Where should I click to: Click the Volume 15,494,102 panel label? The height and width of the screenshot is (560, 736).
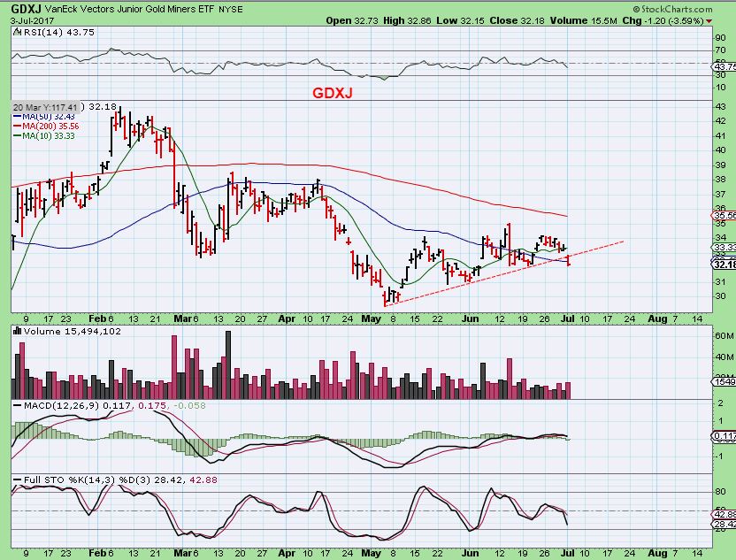click(73, 331)
